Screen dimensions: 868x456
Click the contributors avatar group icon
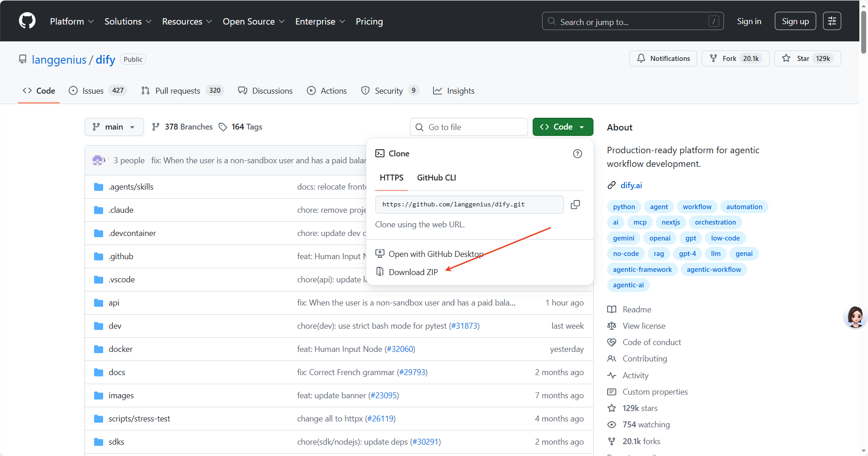pos(99,160)
